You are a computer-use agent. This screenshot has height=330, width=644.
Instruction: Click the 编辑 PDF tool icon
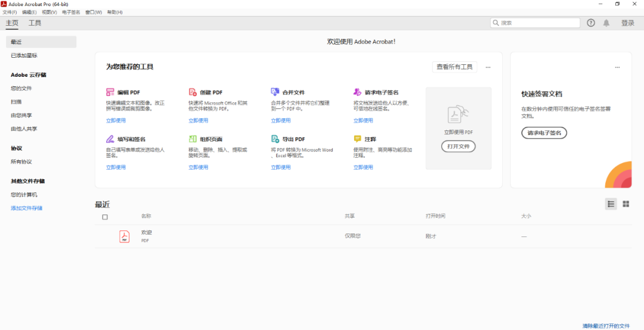click(110, 92)
